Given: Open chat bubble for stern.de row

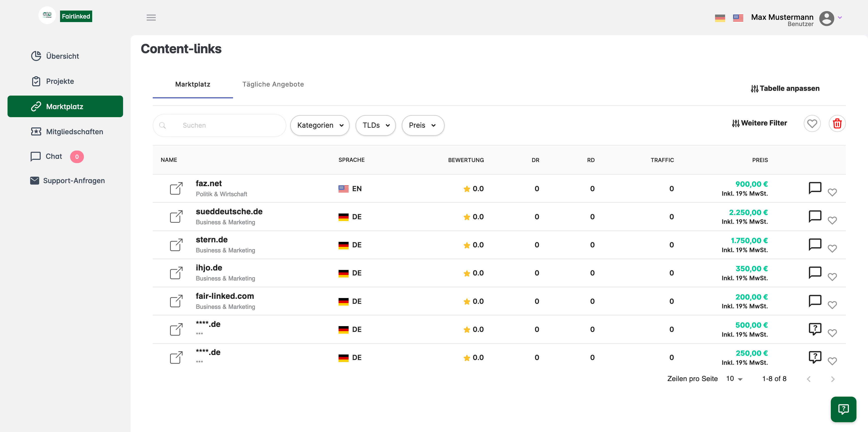Looking at the screenshot, I should tap(815, 244).
